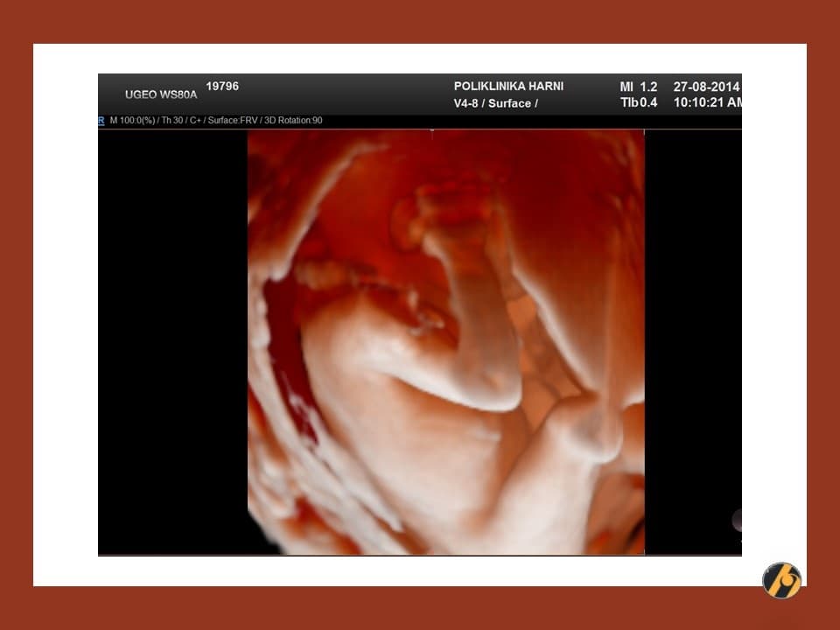This screenshot has width=840, height=630.
Task: Click the 10:10:21 AM timestamp
Action: coord(708,102)
